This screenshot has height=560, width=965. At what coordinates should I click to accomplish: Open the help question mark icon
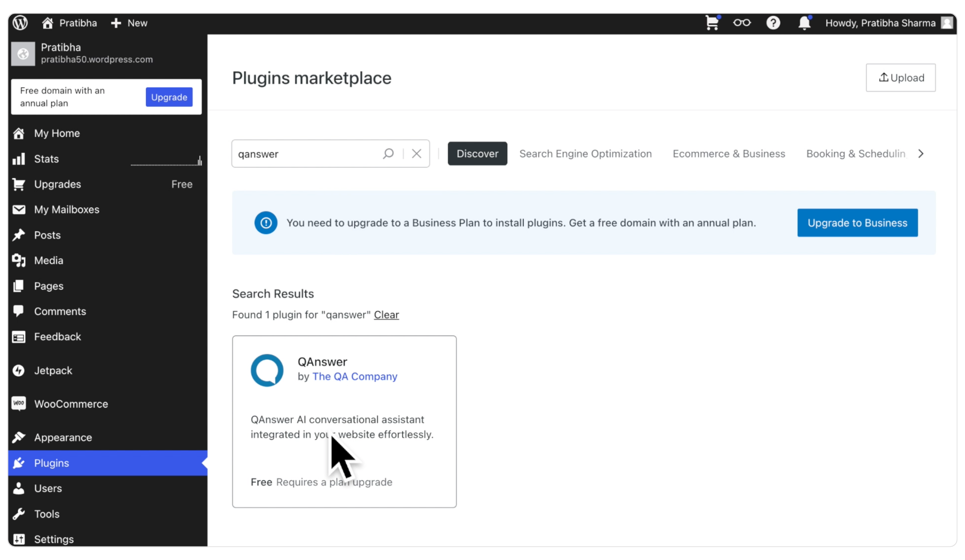pyautogui.click(x=773, y=23)
